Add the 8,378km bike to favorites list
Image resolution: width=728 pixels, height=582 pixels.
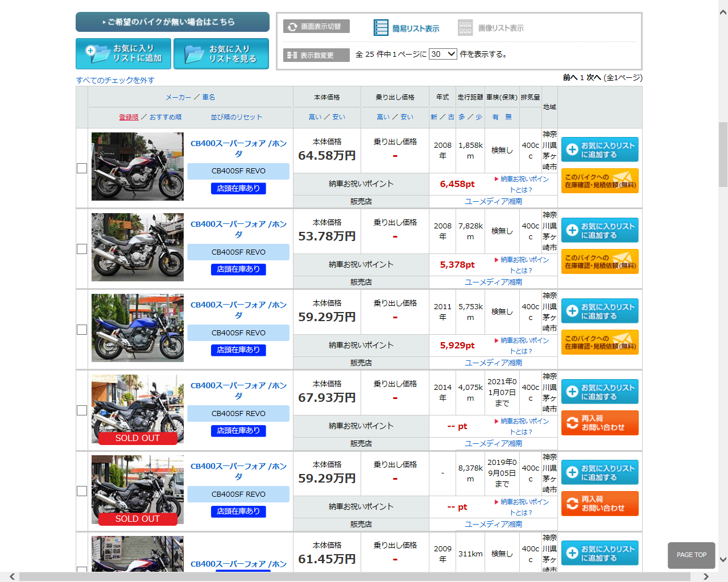pos(600,472)
